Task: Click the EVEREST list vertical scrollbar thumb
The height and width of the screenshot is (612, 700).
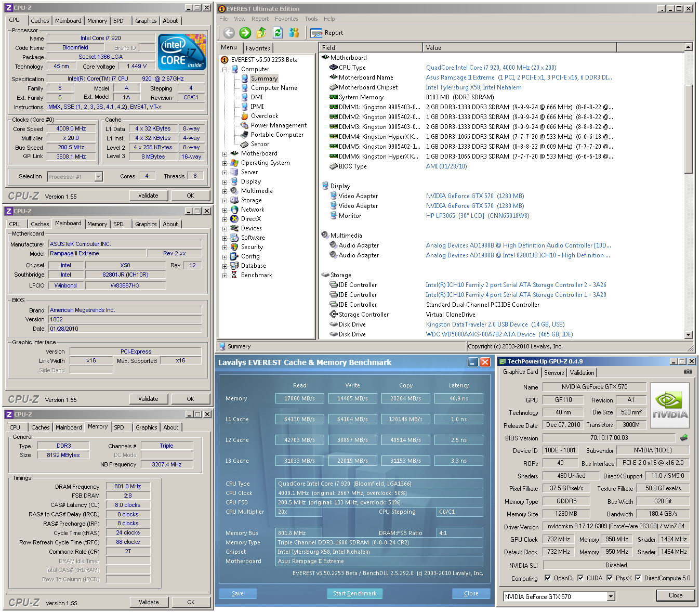Action: pos(689,128)
